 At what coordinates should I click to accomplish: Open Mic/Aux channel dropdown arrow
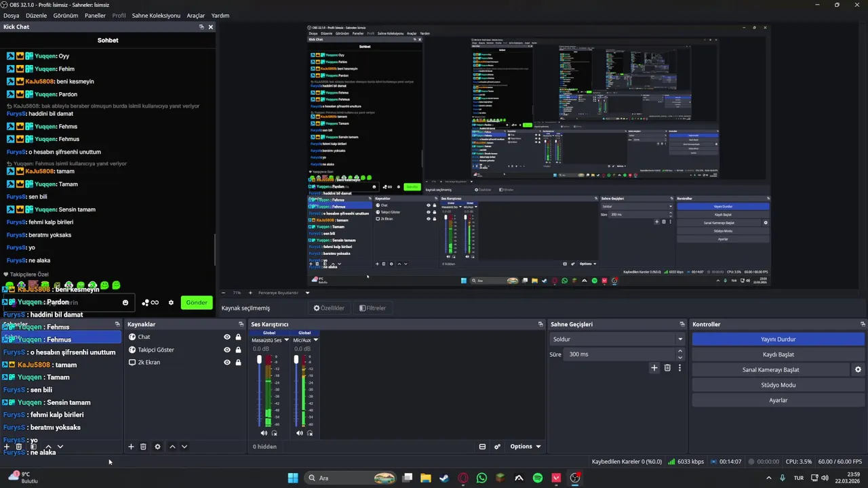click(x=315, y=340)
